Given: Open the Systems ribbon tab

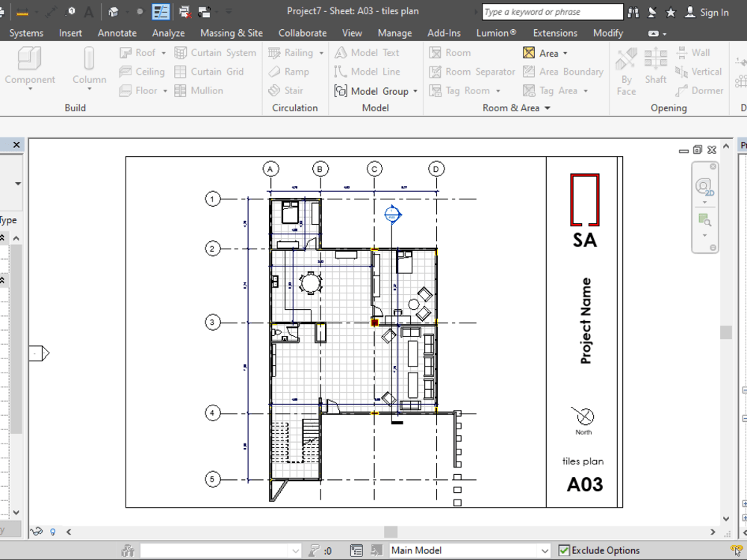Looking at the screenshot, I should [26, 33].
